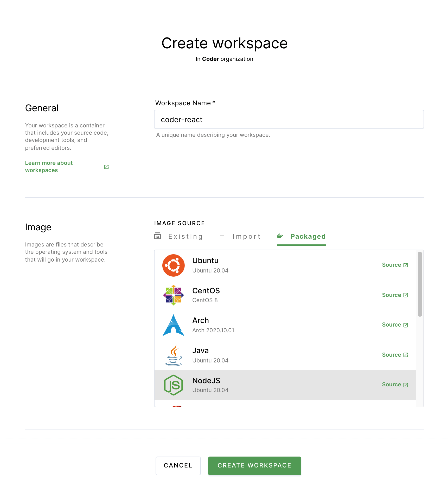Open Learn more about workspaces
Screen dimensions: 448x481
[49, 166]
